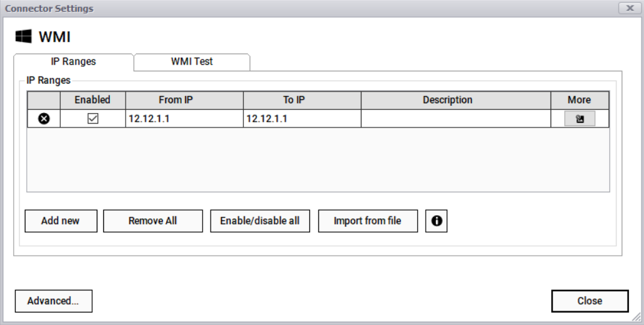
Task: Click the Close button at the bottom
Action: (x=589, y=301)
